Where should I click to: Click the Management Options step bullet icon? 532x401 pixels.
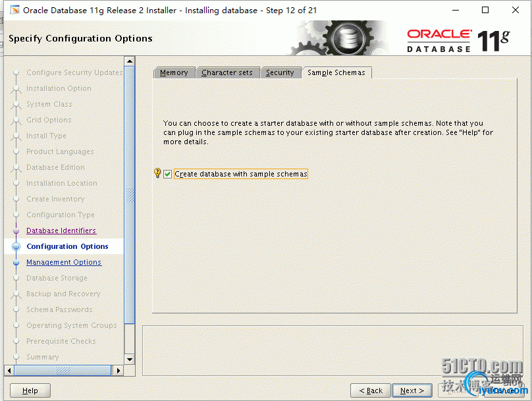tap(16, 262)
